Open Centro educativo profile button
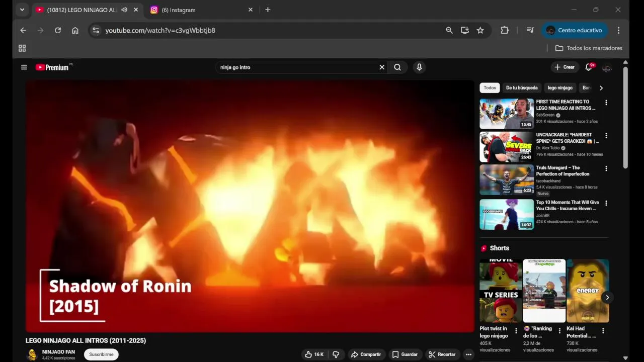644x362 pixels. (574, 30)
